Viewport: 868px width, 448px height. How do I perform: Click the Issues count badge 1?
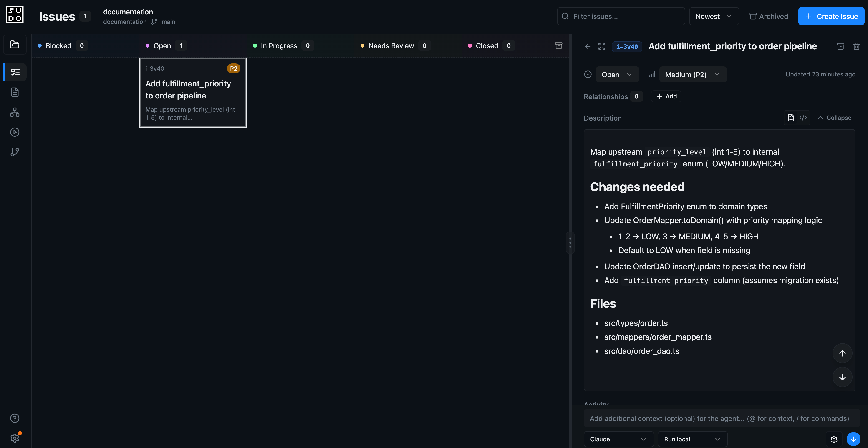tap(85, 16)
